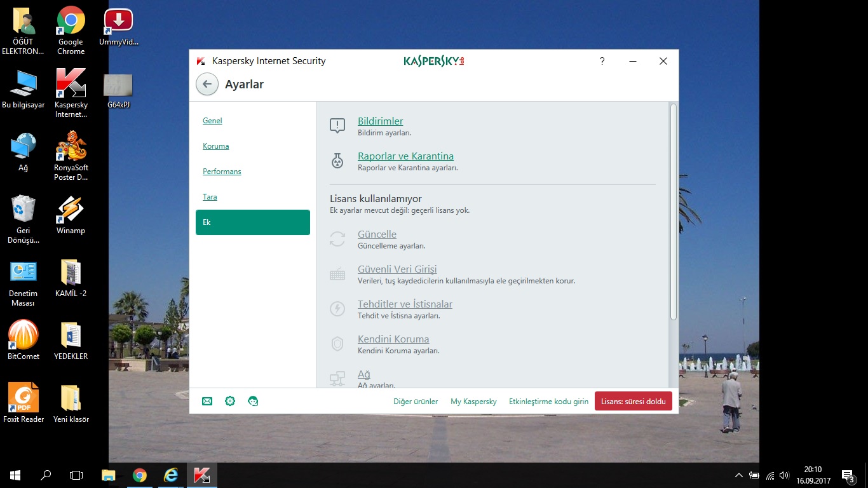Open the gear settings icon in footer

click(x=230, y=401)
